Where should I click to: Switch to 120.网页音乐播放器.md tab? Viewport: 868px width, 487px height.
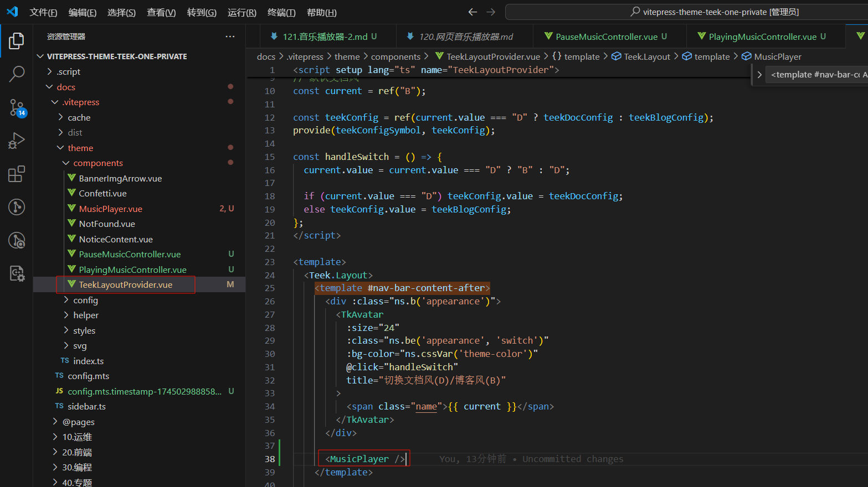click(x=466, y=37)
